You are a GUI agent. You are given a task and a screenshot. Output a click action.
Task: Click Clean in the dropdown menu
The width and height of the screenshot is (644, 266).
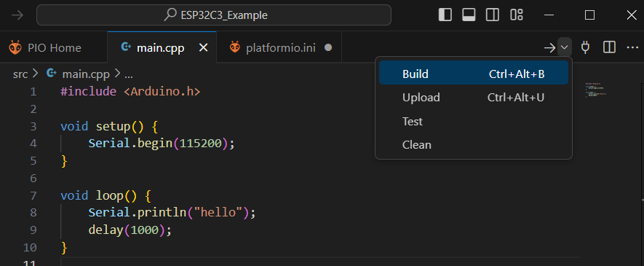pos(474,145)
